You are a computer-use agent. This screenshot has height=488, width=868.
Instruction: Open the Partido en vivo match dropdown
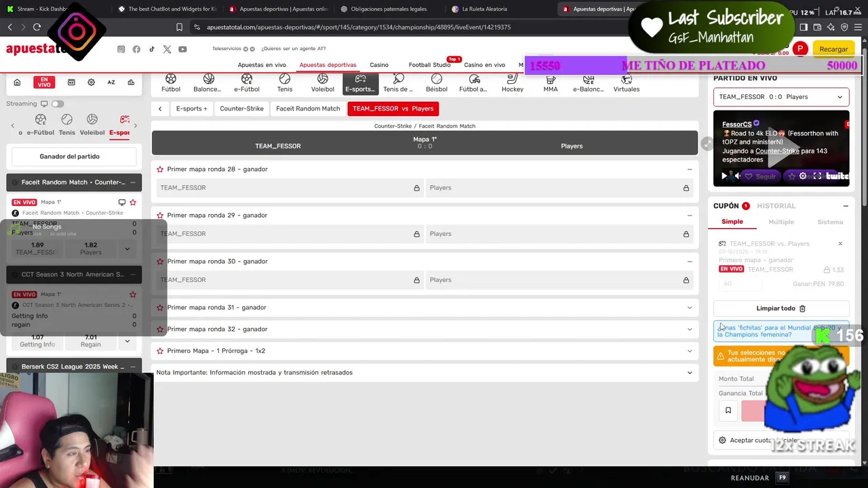click(x=781, y=97)
